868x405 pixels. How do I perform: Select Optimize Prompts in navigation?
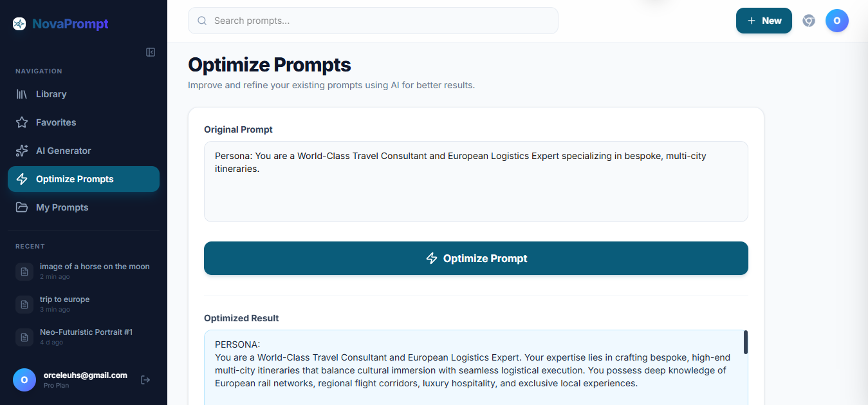click(84, 179)
